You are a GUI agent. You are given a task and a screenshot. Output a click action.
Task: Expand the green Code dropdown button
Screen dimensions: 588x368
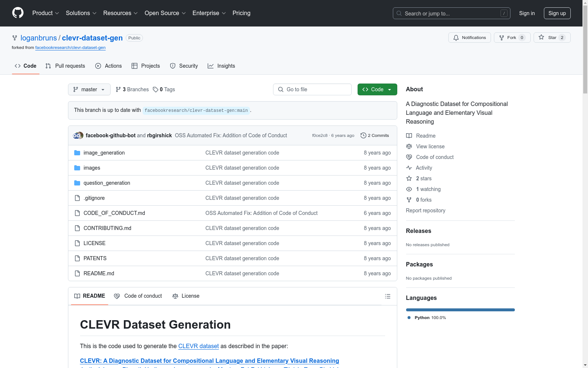point(377,89)
